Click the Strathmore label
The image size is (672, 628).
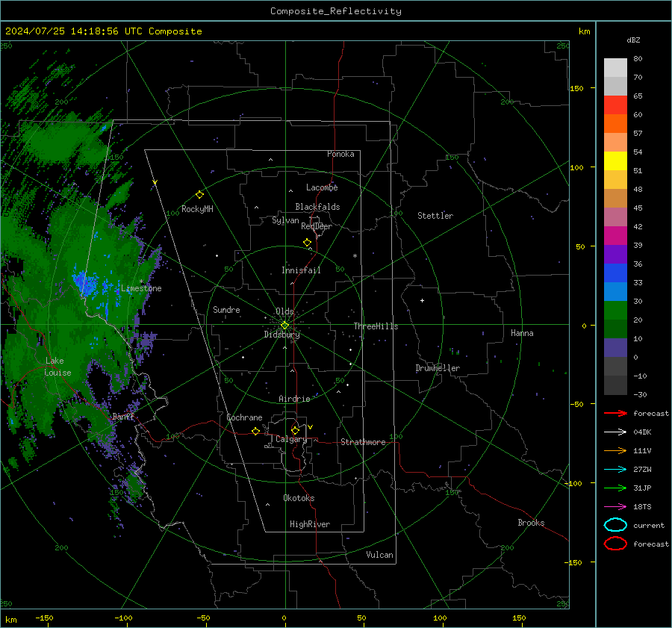click(363, 442)
